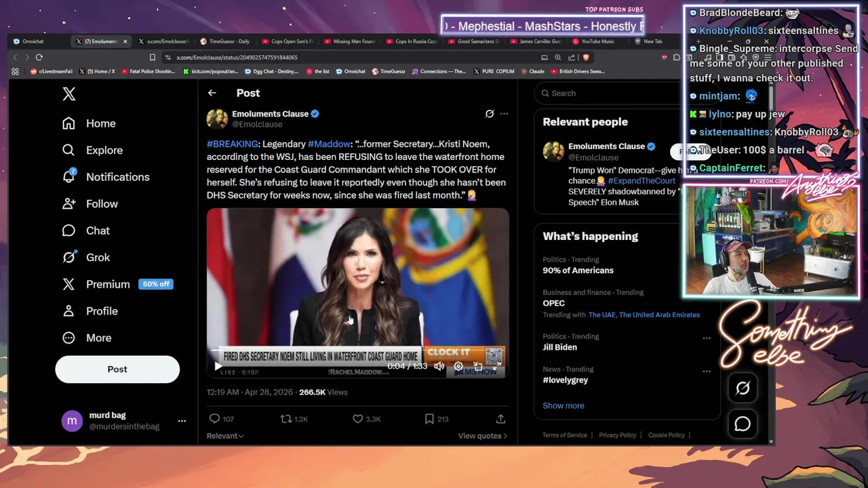868x488 pixels.
Task: Click the white Post button
Action: click(x=117, y=369)
